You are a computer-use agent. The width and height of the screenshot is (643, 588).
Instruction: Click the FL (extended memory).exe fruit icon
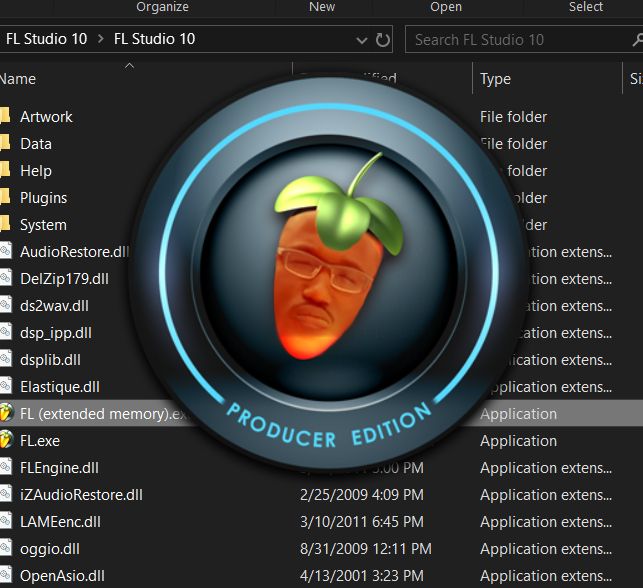(x=6, y=413)
